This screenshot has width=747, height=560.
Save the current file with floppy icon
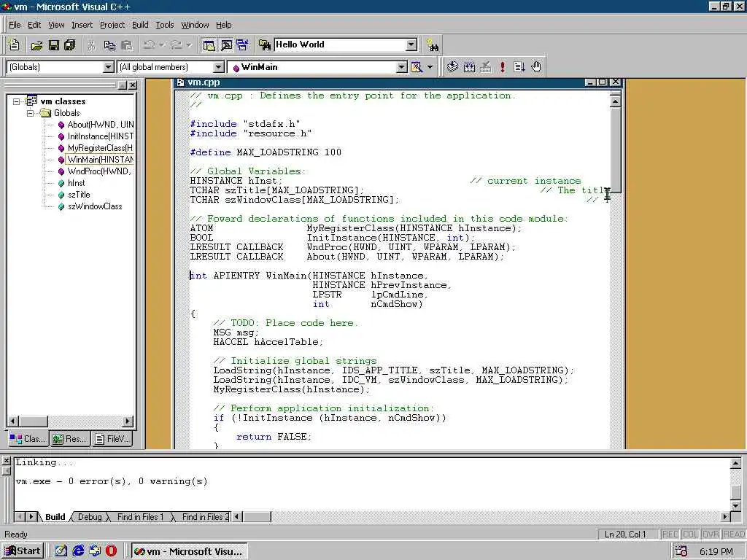(x=53, y=45)
